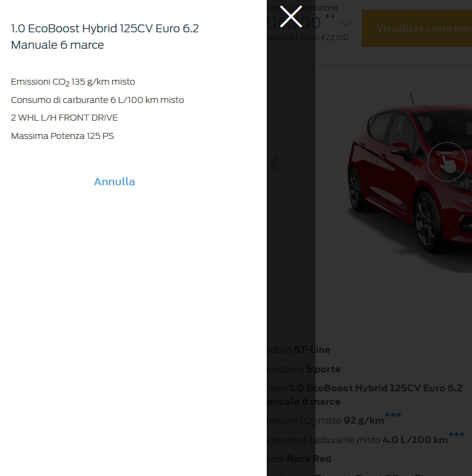Click '2 WHL L/H FRONT DRIVE'

65,118
